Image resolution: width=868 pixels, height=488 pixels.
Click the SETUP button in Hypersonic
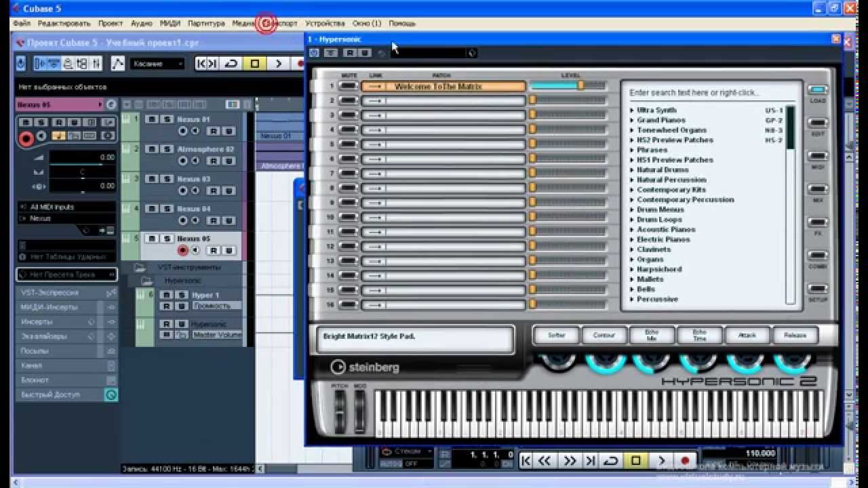818,289
